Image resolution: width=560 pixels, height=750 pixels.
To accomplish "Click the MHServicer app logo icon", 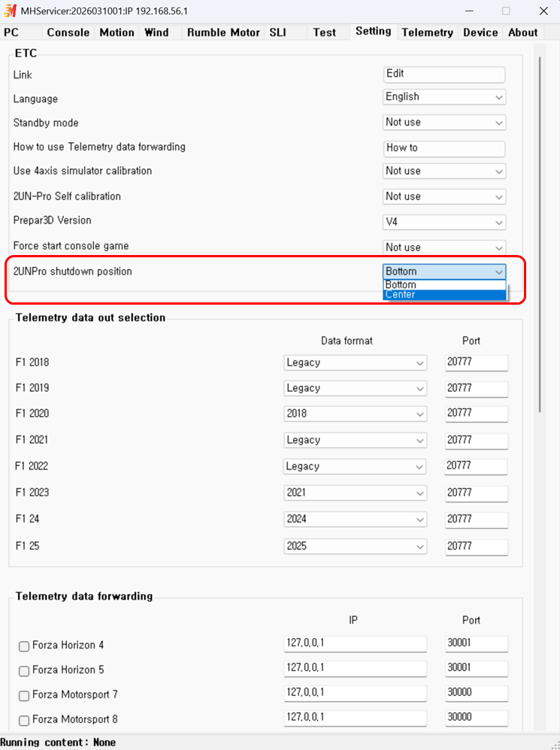I will (x=11, y=11).
